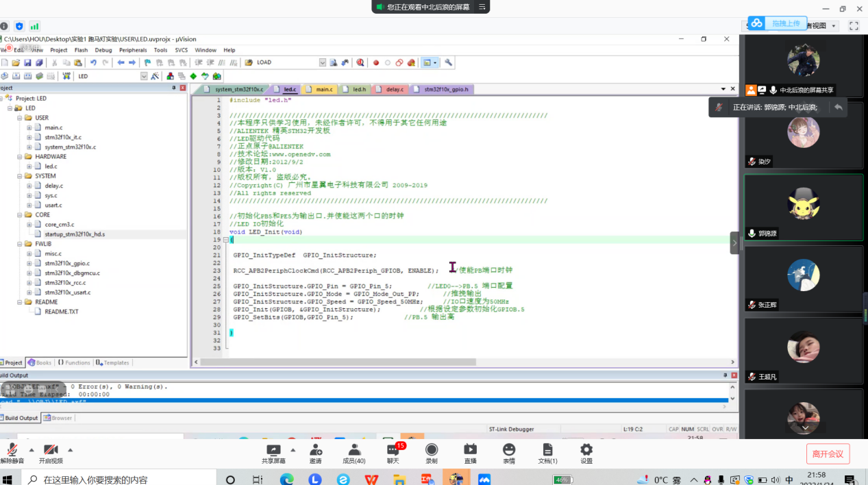
Task: Collapse the FWLIB folder in project tree
Action: tap(19, 244)
